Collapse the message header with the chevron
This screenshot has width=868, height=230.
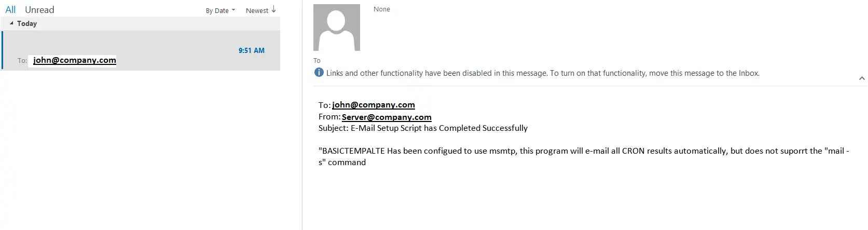click(862, 78)
